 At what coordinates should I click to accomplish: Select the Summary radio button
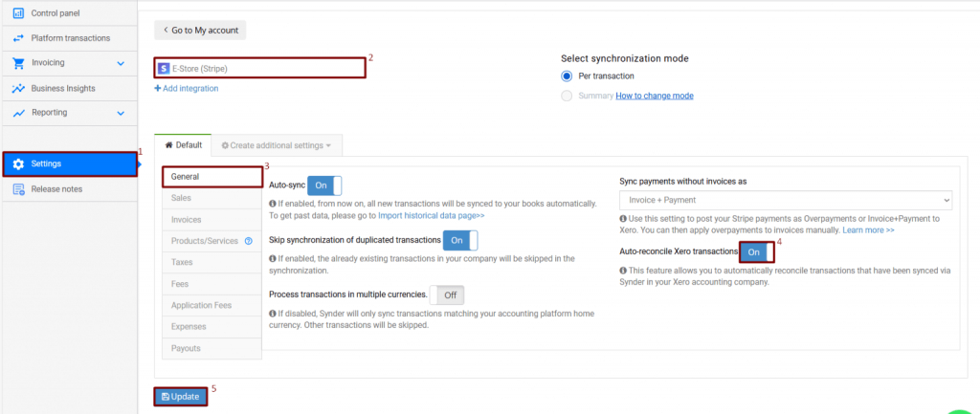point(567,97)
